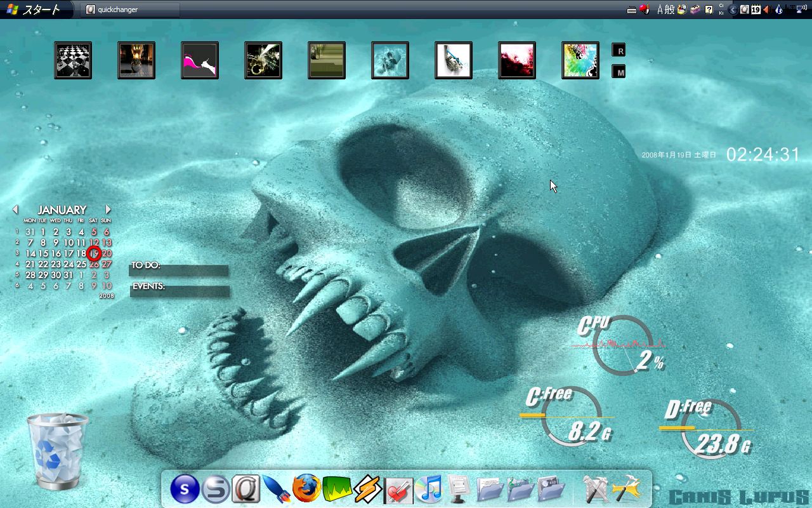Go to next month in calendar

point(108,209)
